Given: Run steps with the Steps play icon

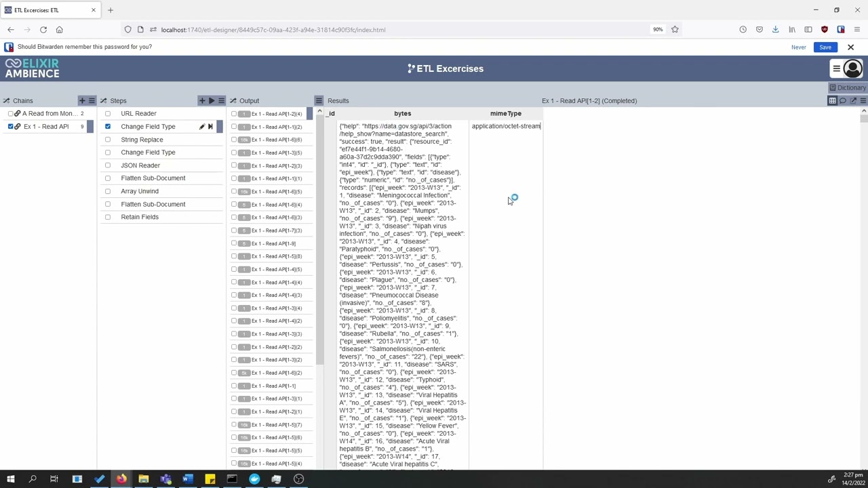Looking at the screenshot, I should pos(211,100).
